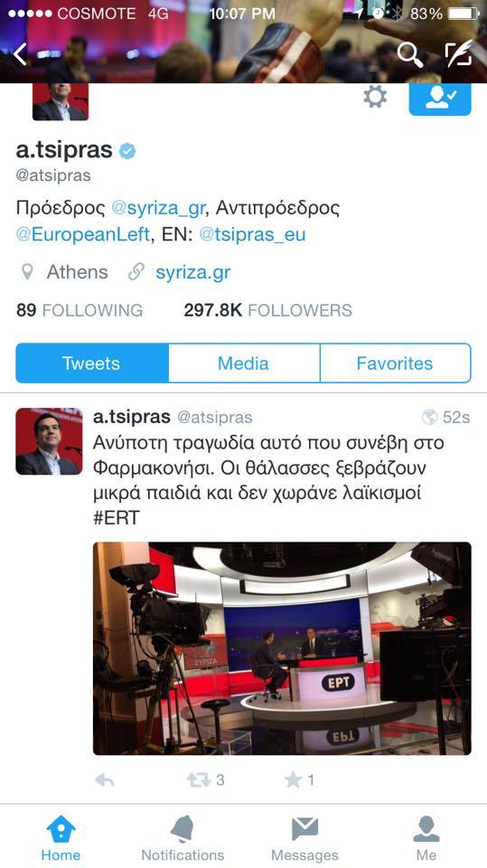Viewport: 487px width, 868px height.
Task: Open the @tsipras_eu mention link
Action: pyautogui.click(x=252, y=235)
